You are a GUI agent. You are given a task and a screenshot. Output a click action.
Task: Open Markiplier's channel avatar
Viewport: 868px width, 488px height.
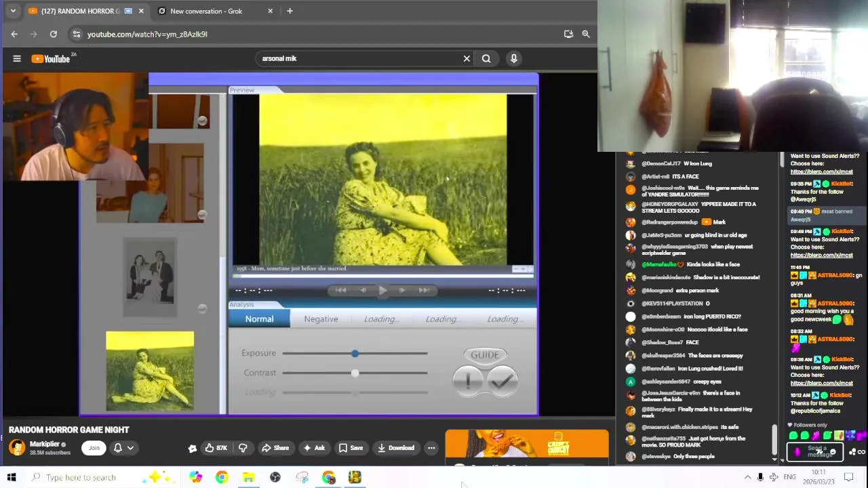pyautogui.click(x=17, y=447)
